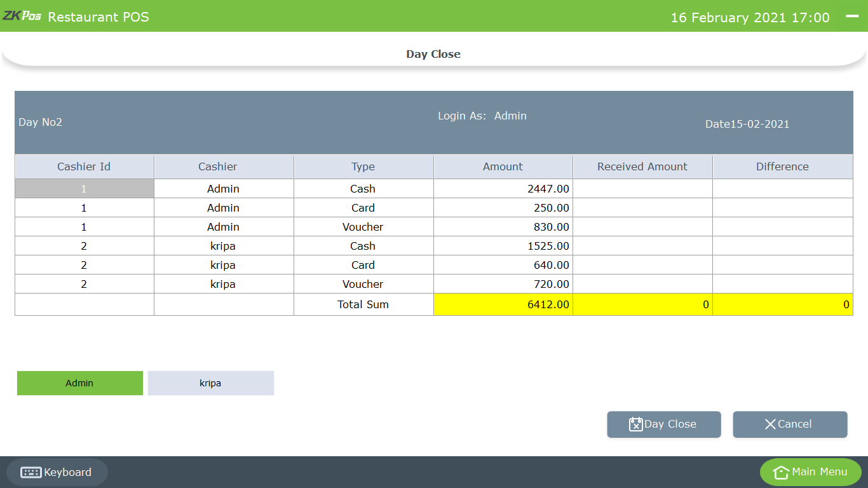The height and width of the screenshot is (488, 868).
Task: Click the Card type for kripa row
Action: [x=363, y=265]
